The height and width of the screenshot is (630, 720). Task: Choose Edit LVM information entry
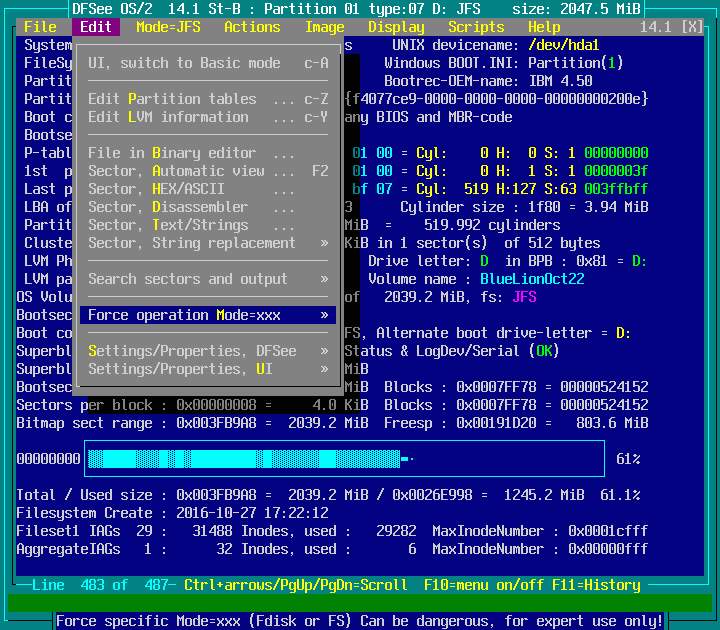pyautogui.click(x=208, y=117)
